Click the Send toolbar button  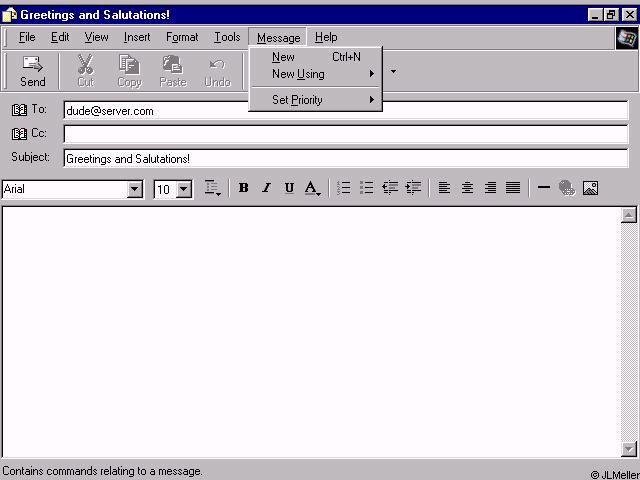click(x=33, y=71)
